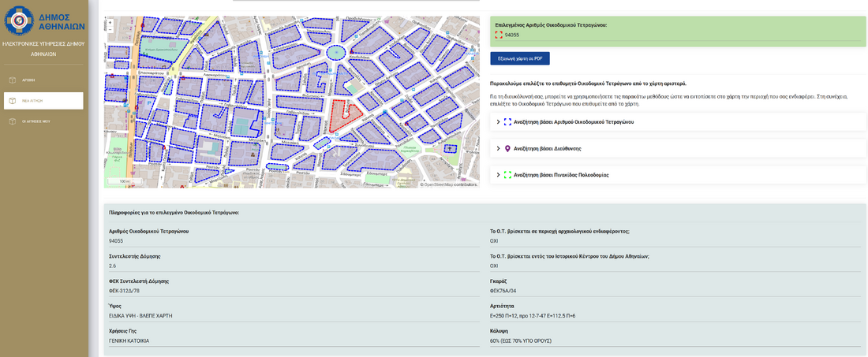Viewport: 868px width, 357px height.
Task: Click the green circular roundabout on the map
Action: tap(337, 53)
